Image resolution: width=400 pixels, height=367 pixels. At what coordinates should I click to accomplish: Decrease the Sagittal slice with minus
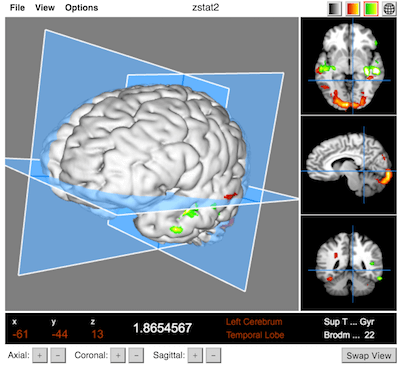213,355
